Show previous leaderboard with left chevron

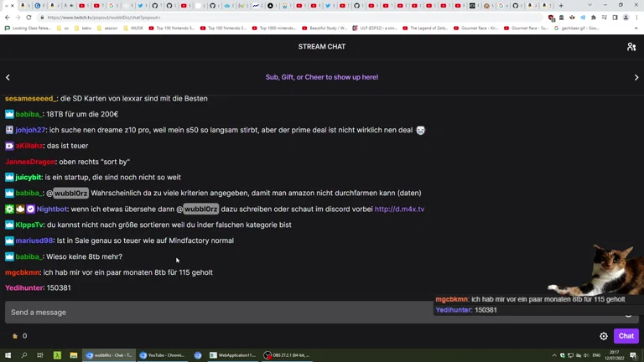[8, 77]
